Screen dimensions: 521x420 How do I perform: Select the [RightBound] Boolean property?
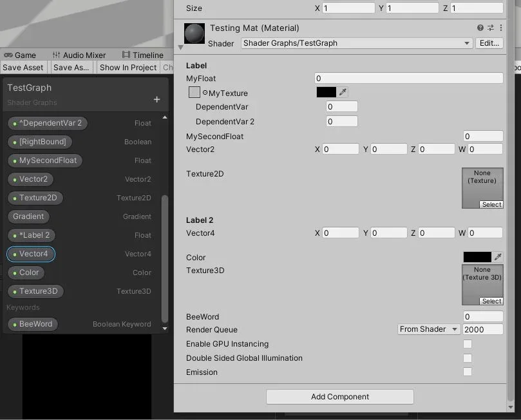pos(39,142)
